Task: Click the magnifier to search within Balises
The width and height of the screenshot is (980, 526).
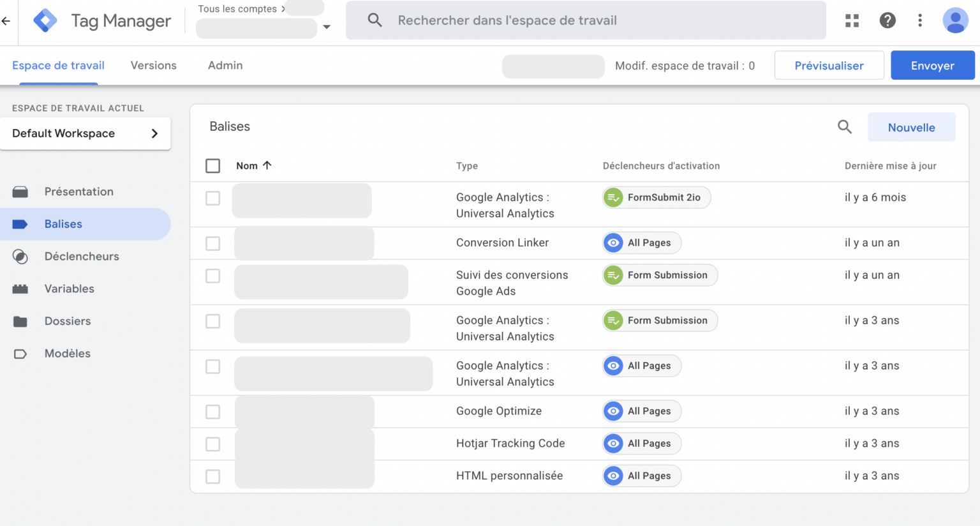Action: coord(845,126)
